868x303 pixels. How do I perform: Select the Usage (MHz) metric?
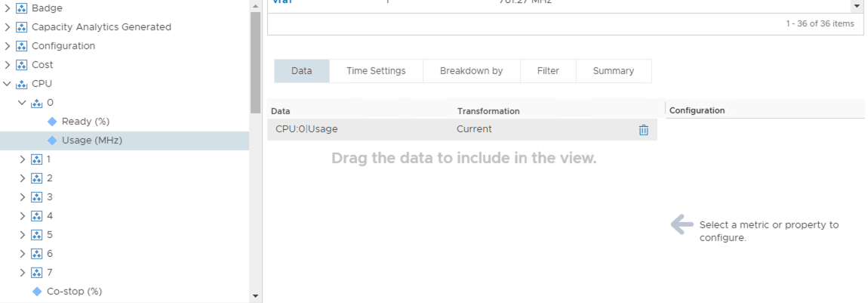[x=91, y=141]
